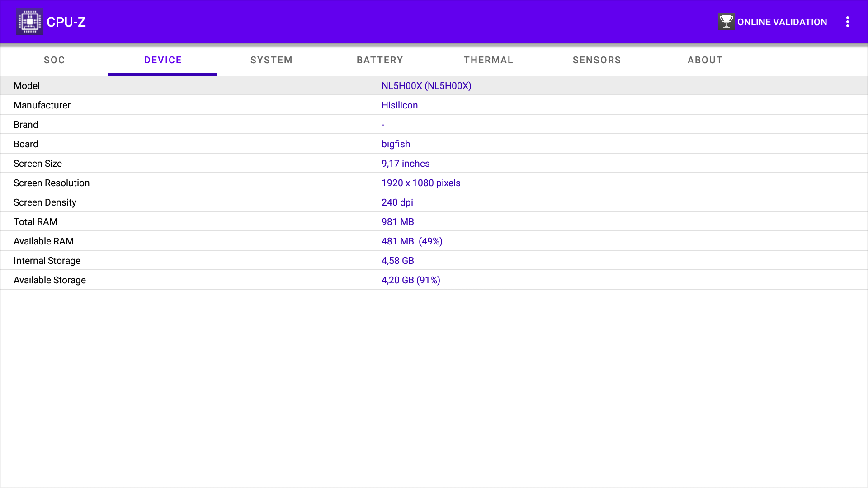Click the 240 dpi density value
Viewport: 868px width, 488px height.
(x=397, y=202)
